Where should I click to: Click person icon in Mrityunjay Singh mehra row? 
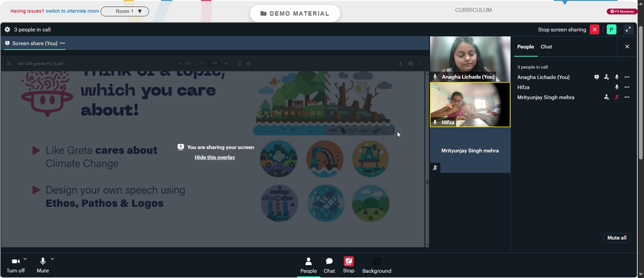(x=606, y=97)
